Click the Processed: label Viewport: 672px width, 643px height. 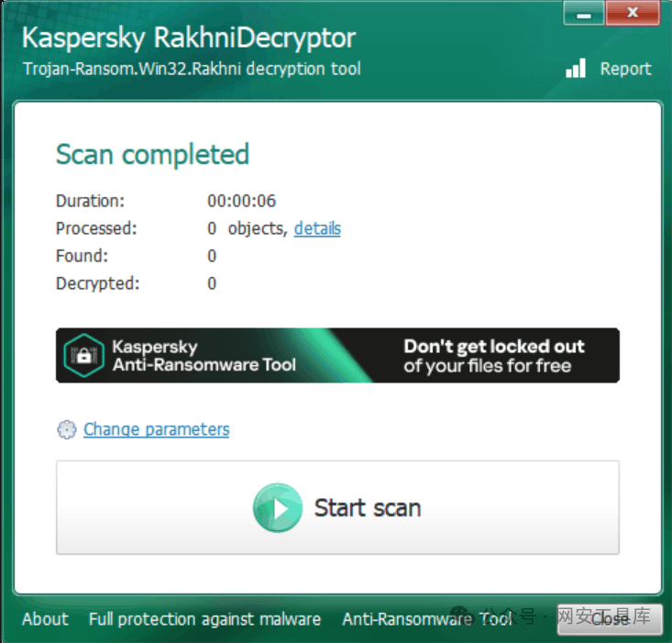pos(96,228)
